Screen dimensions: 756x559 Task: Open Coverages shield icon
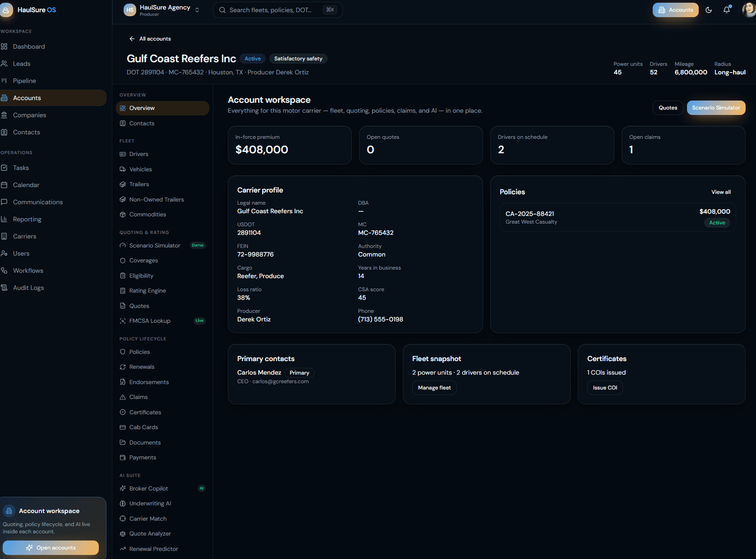pyautogui.click(x=123, y=261)
